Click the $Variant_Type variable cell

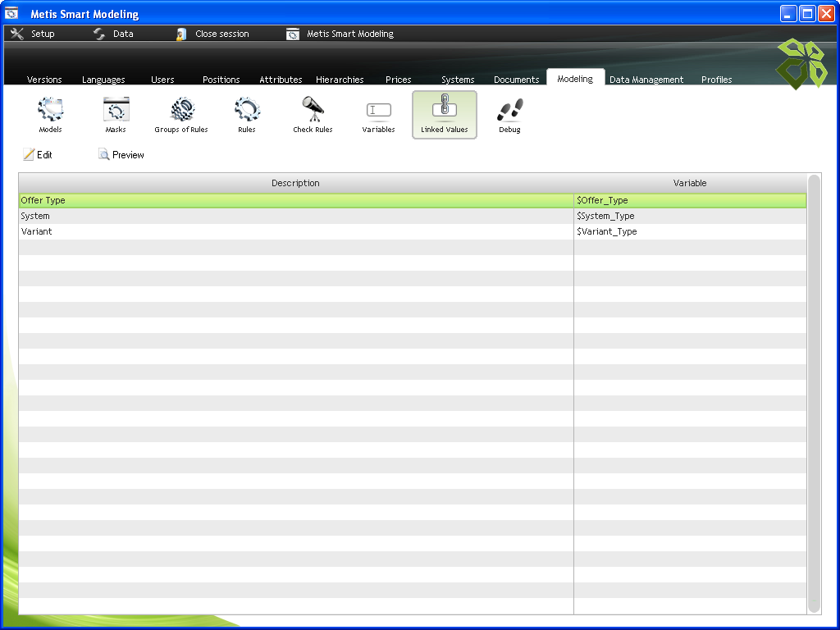tap(690, 231)
